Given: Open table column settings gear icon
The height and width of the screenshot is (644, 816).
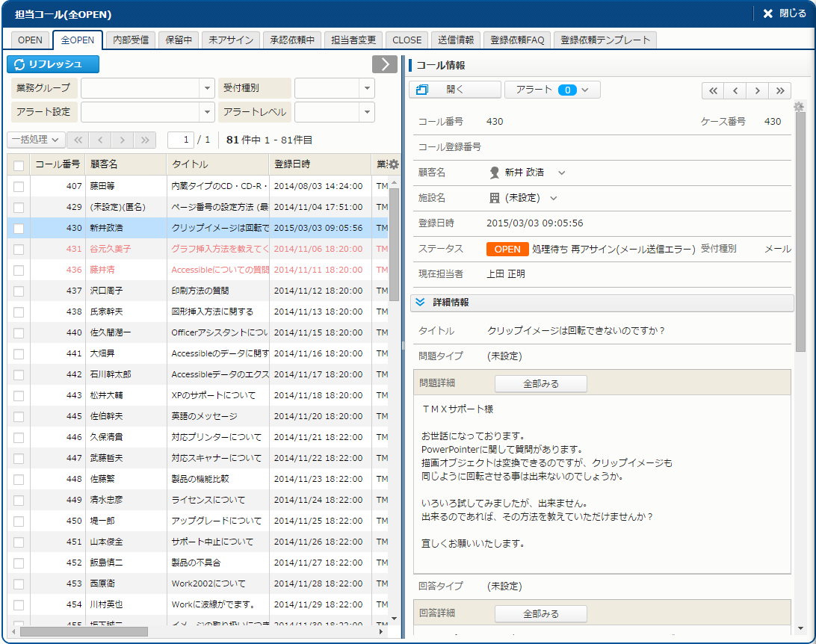Looking at the screenshot, I should (x=394, y=164).
